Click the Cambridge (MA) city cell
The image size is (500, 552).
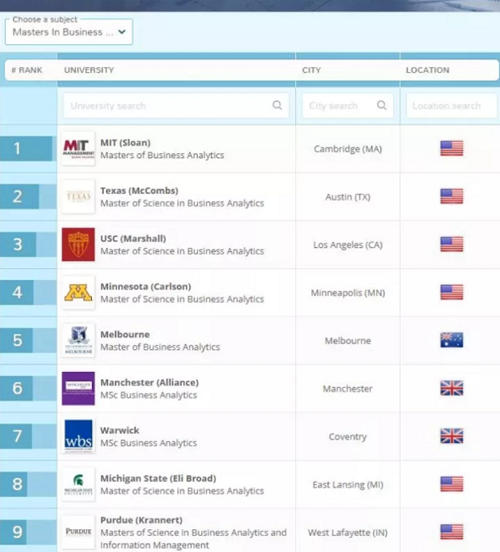[x=348, y=149]
